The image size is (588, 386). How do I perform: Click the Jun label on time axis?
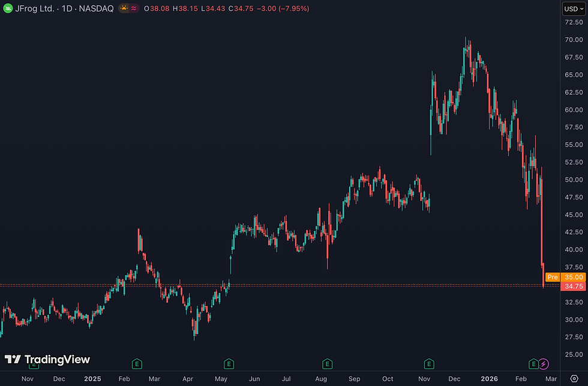(254, 379)
